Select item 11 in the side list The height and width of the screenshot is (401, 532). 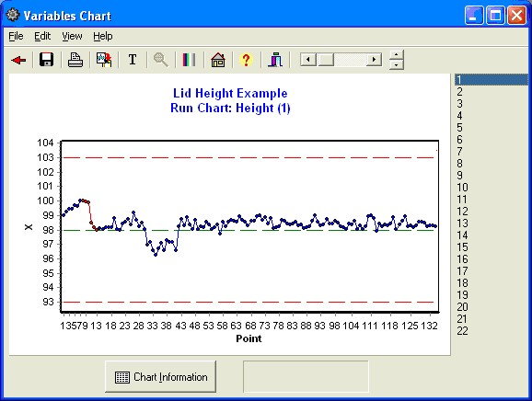click(x=492, y=200)
